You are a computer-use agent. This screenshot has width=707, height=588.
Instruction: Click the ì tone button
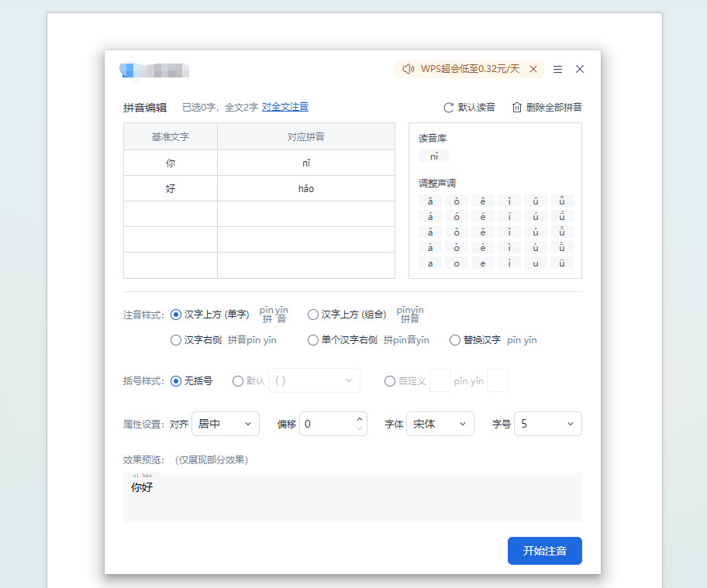pyautogui.click(x=509, y=247)
